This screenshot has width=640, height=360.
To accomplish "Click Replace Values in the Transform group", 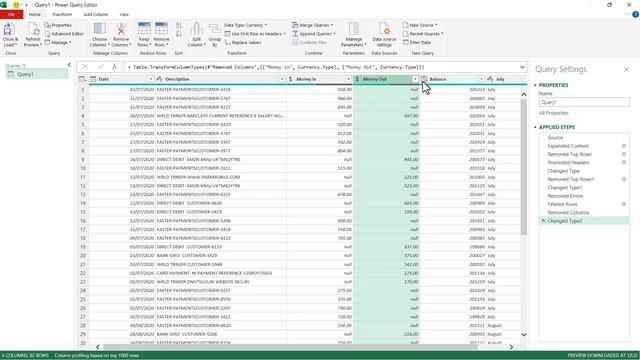I will coord(243,42).
